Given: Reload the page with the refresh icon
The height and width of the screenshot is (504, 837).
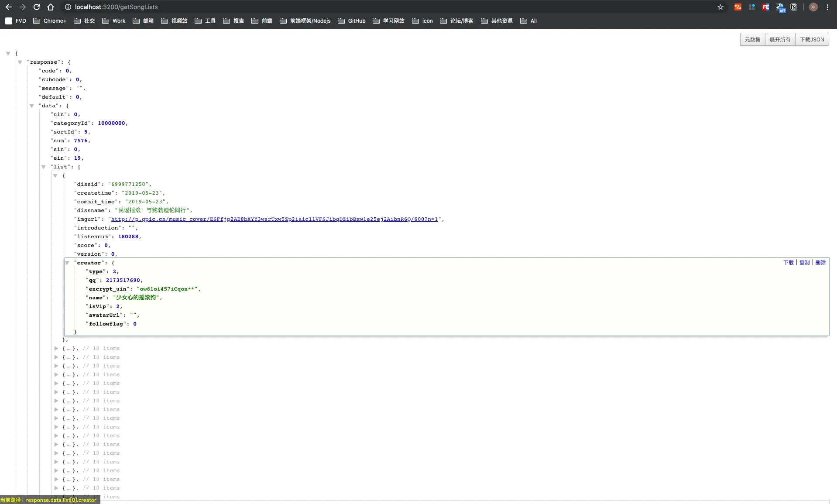Looking at the screenshot, I should point(37,7).
